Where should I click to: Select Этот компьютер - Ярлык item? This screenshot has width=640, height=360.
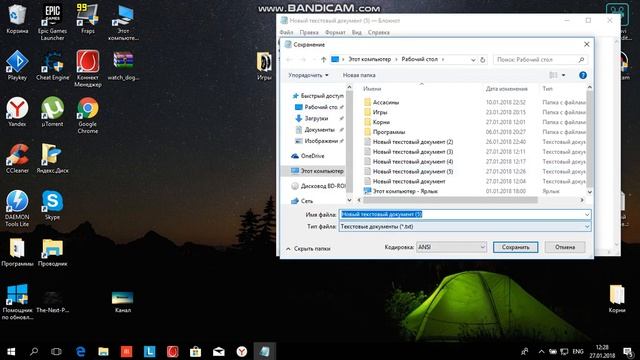401,191
